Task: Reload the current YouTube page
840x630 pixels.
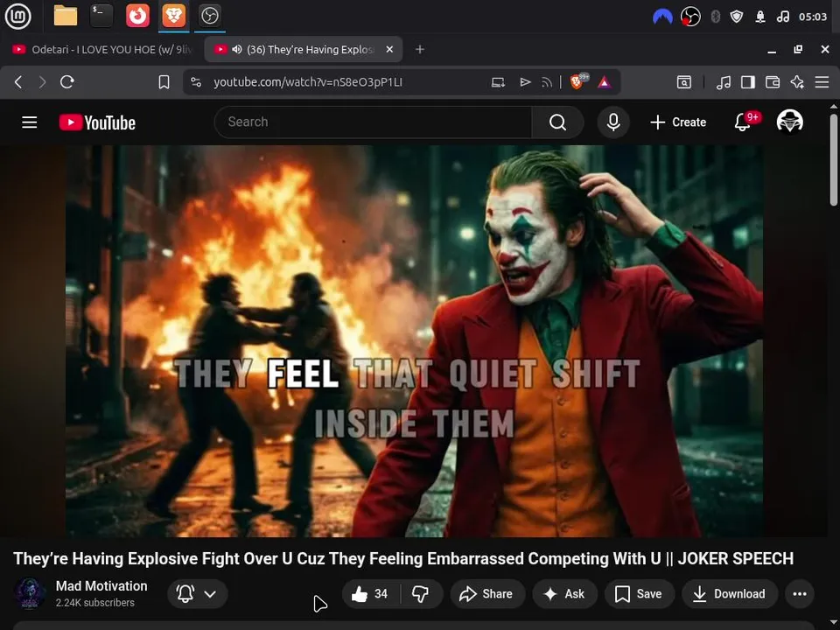Action: [x=67, y=82]
